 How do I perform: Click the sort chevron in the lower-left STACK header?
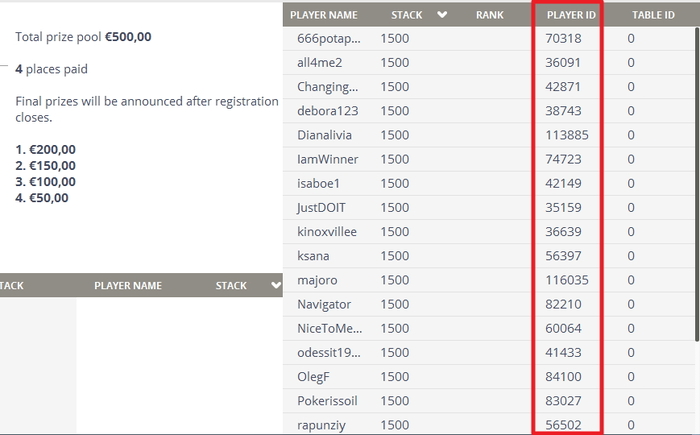[x=276, y=285]
